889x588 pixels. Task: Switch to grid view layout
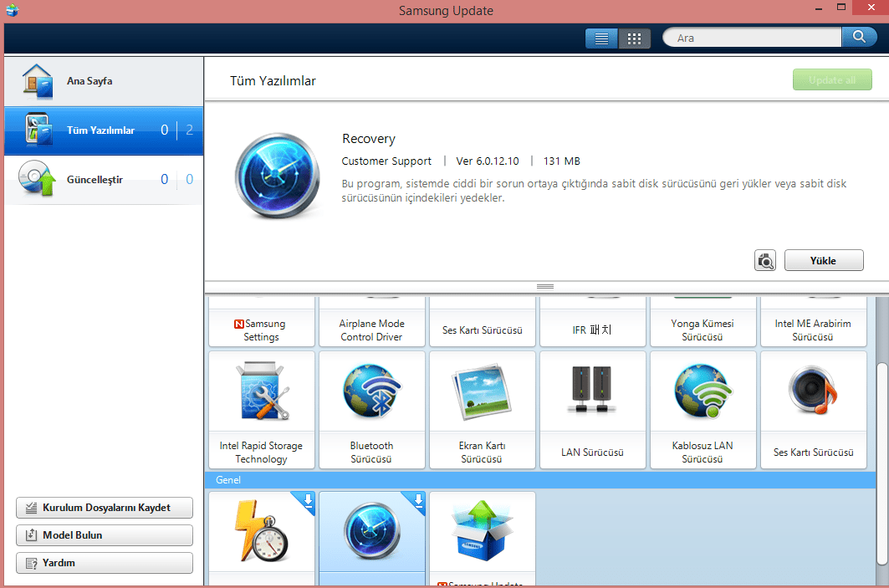tap(634, 38)
